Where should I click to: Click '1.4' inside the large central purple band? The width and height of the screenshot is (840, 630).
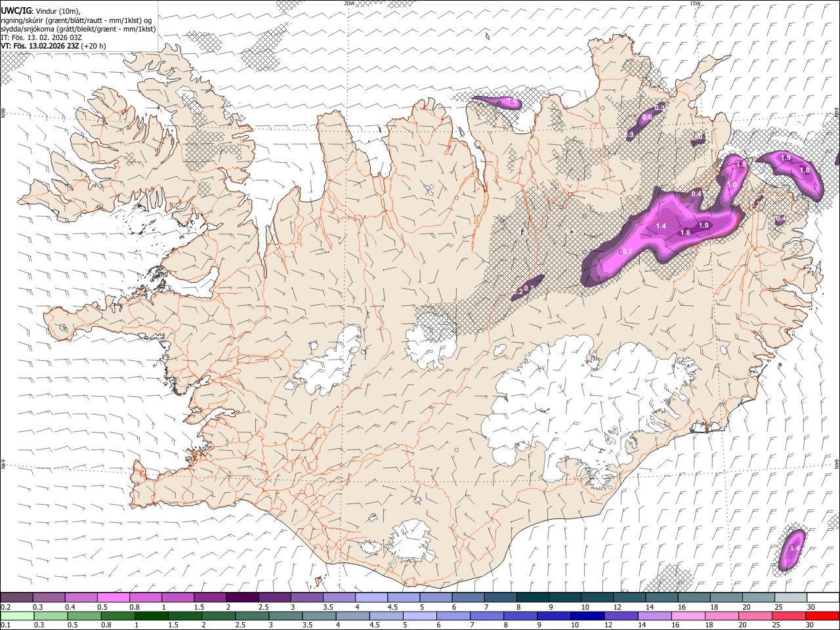661,226
